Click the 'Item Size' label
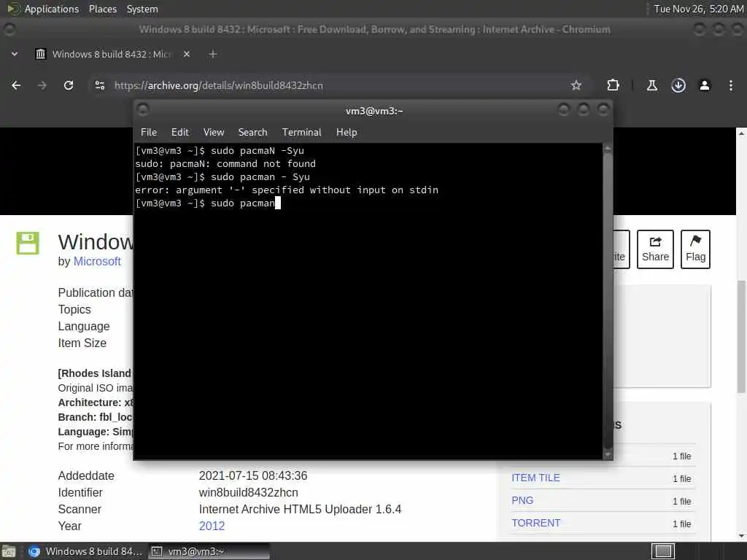Viewport: 747px width, 560px height. pyautogui.click(x=82, y=343)
